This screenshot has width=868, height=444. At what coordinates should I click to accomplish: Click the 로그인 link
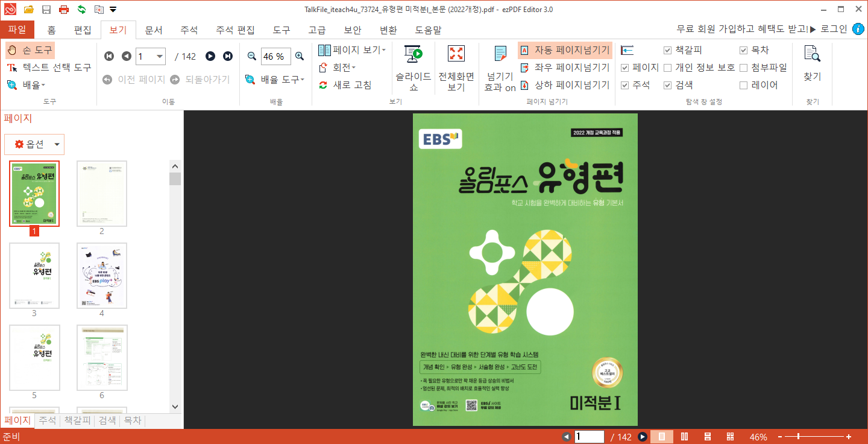coord(834,29)
